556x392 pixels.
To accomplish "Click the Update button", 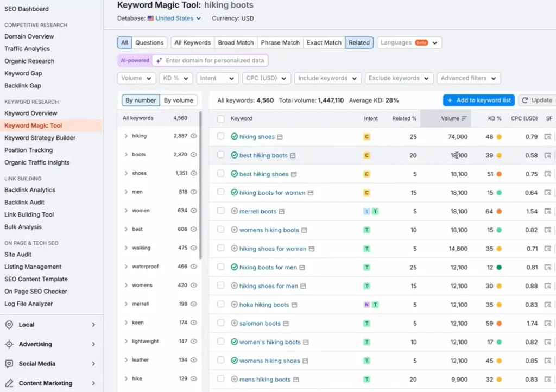I will pos(537,100).
